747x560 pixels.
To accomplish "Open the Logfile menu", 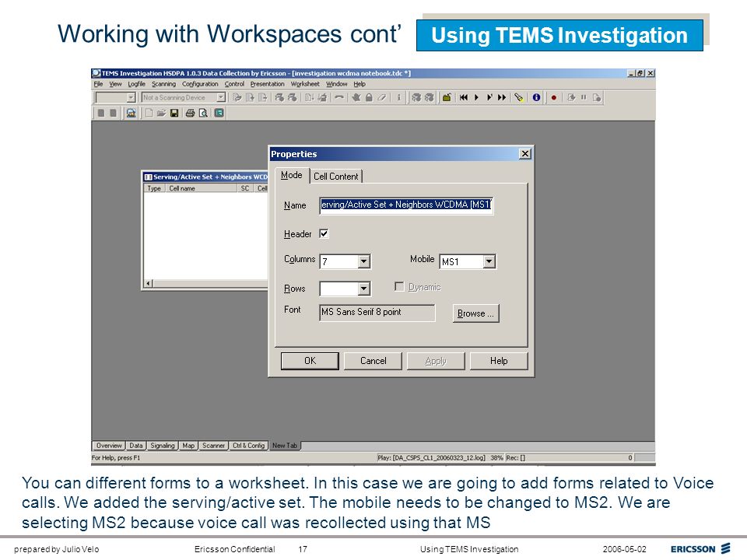I will pos(137,84).
